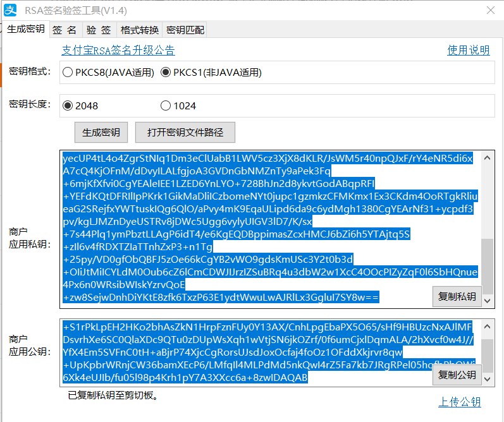
Task: Click the private key scrollbar up arrow
Action: click(488, 158)
